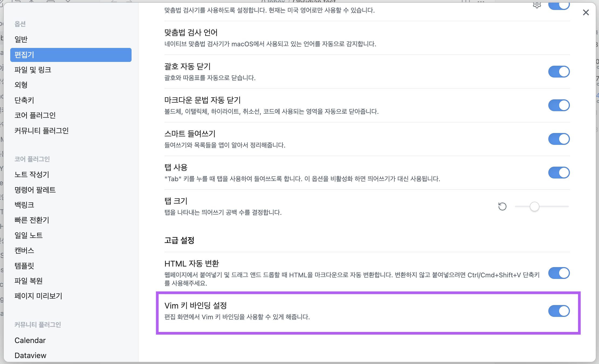Screen dimensions: 599x364
Task: Open 코어 플러그인 options tab
Action: pos(35,115)
